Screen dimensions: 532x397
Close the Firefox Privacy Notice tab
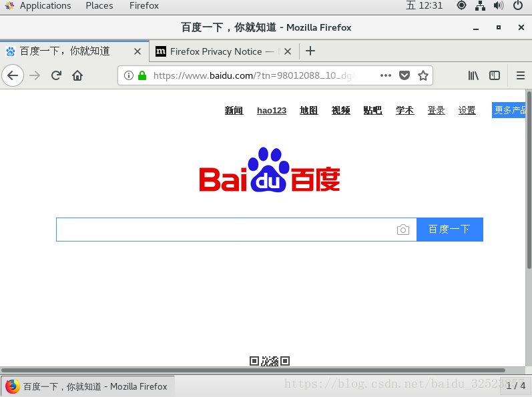tap(288, 51)
